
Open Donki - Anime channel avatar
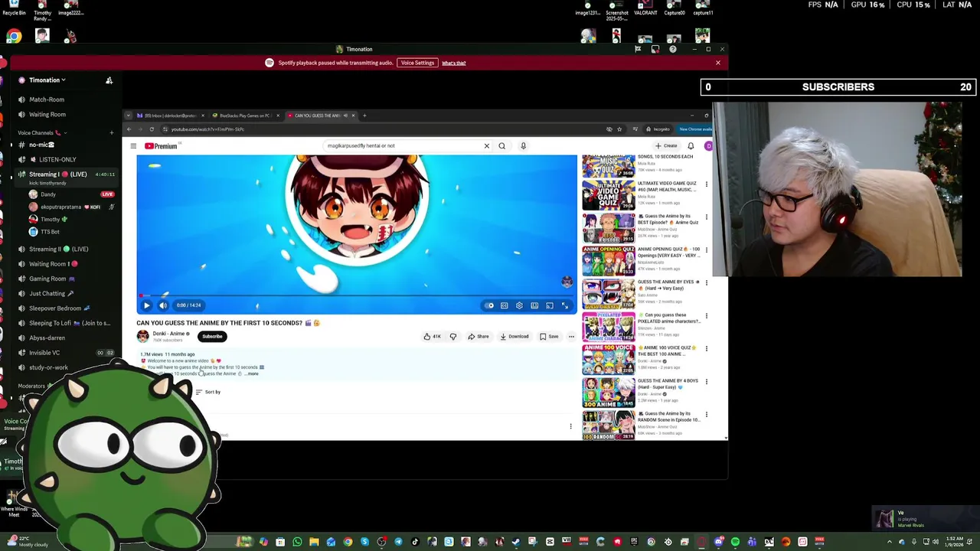142,336
